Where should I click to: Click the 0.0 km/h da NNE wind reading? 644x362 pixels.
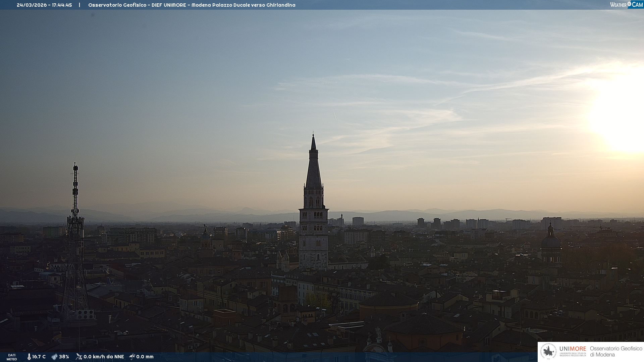(104, 357)
